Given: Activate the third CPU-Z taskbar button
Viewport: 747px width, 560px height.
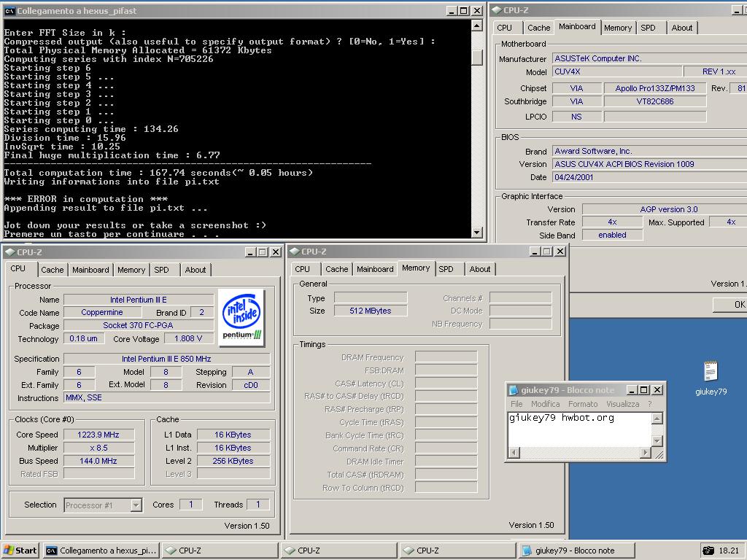Looking at the screenshot, I should point(458,551).
